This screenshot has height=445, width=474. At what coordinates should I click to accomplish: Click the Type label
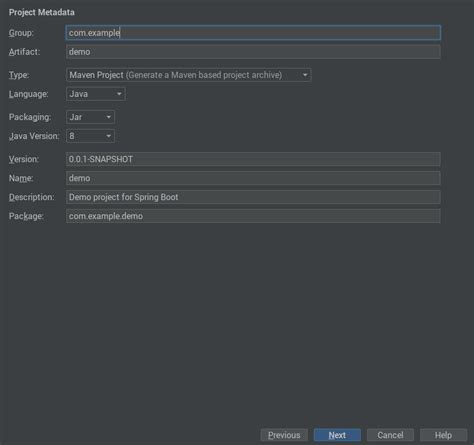19,75
